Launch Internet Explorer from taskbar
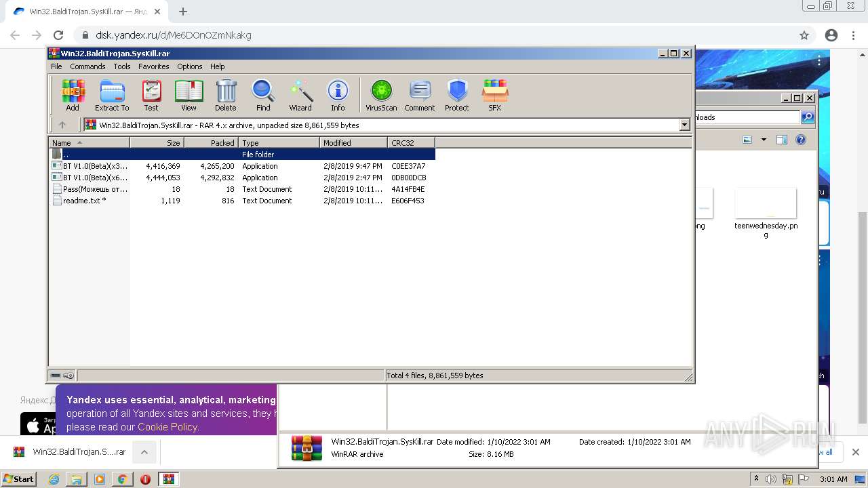The height and width of the screenshot is (488, 868). coord(54,479)
